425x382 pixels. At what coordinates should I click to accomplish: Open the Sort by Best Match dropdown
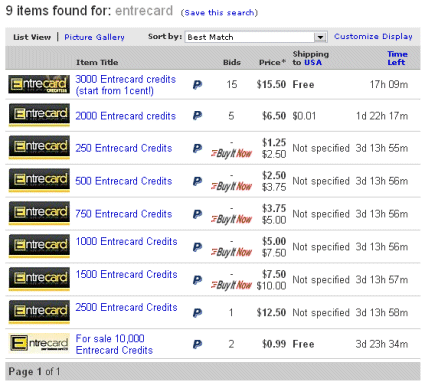[256, 37]
